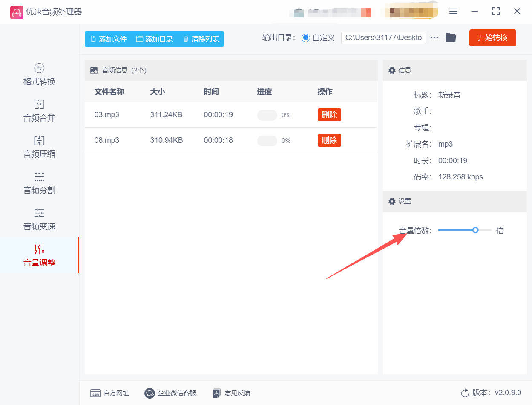The height and width of the screenshot is (405, 532).
Task: Remove 08.mp3 using its 删除 button
Action: [329, 140]
